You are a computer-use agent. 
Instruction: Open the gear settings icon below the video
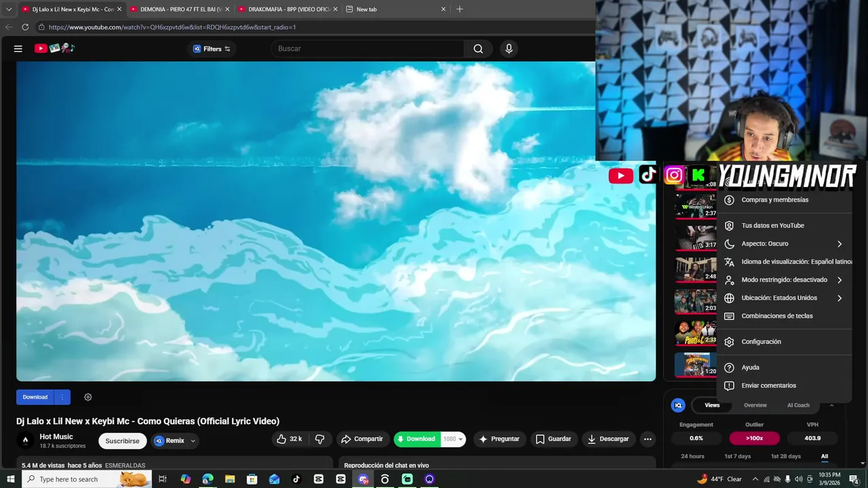pyautogui.click(x=87, y=397)
